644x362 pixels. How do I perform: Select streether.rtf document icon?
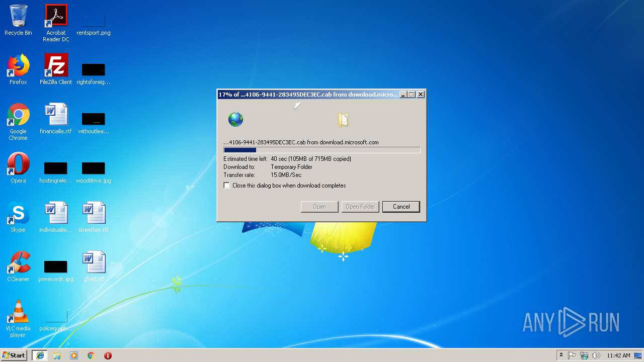click(x=94, y=217)
